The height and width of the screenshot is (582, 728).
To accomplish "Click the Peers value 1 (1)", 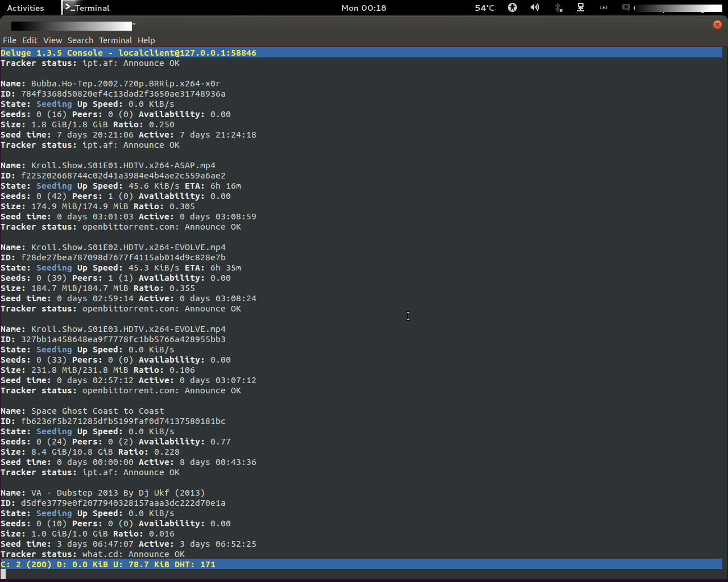I will 121,278.
